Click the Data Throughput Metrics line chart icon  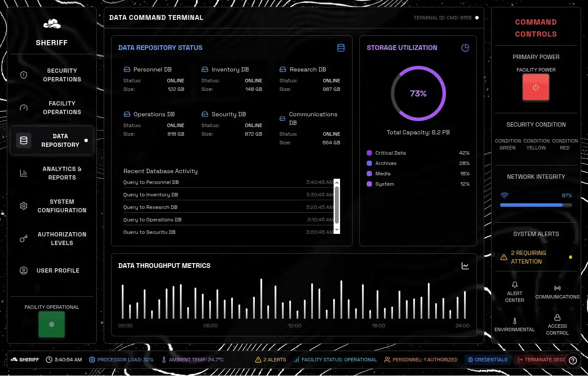pos(465,266)
